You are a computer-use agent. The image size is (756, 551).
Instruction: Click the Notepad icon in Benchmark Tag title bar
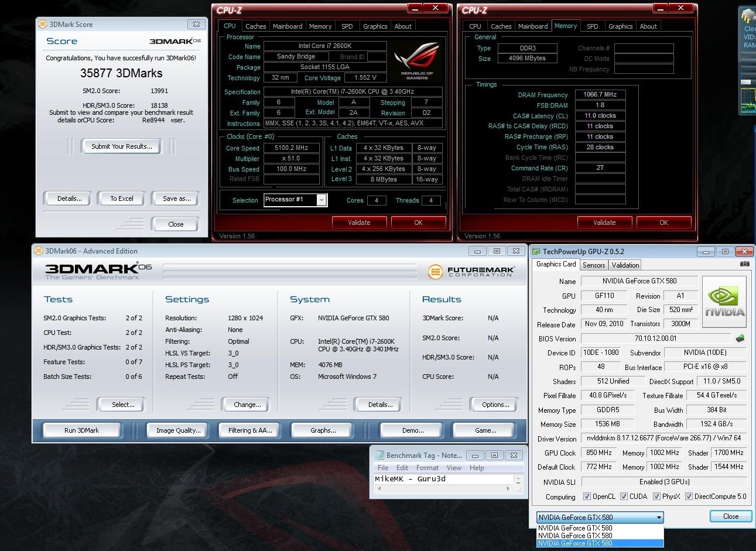(379, 455)
